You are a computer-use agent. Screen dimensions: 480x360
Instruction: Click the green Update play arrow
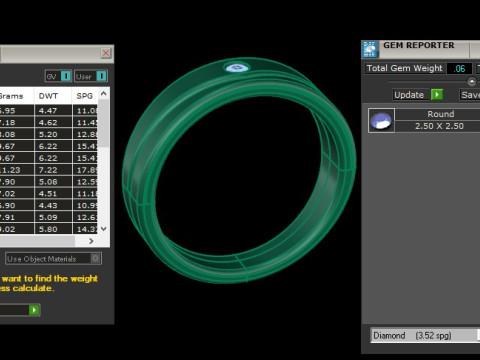437,95
